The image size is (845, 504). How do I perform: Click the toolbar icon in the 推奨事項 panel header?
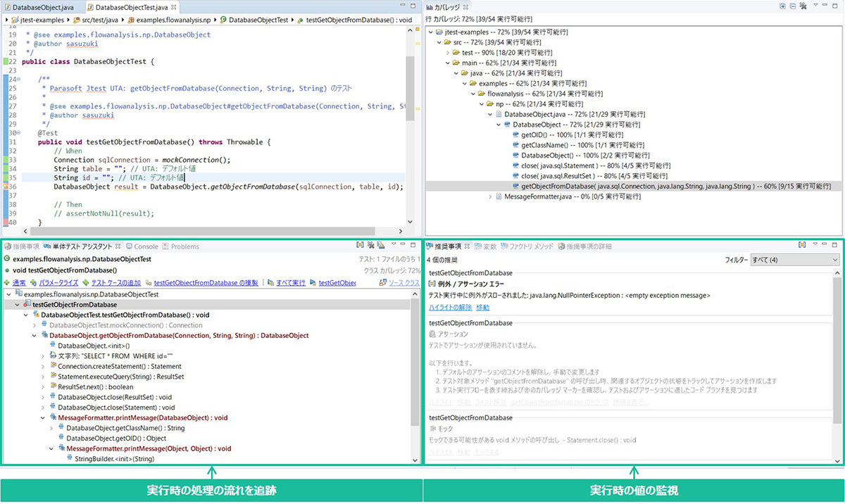pos(803,246)
